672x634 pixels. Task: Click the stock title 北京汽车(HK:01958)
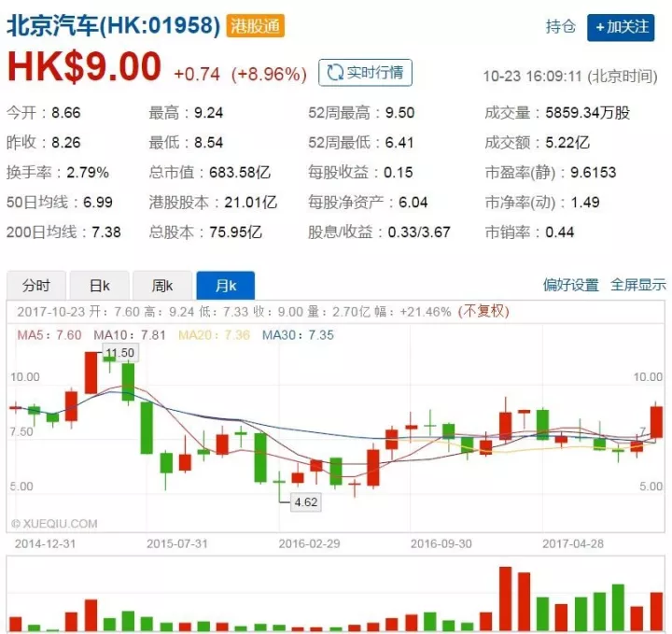[x=113, y=26]
